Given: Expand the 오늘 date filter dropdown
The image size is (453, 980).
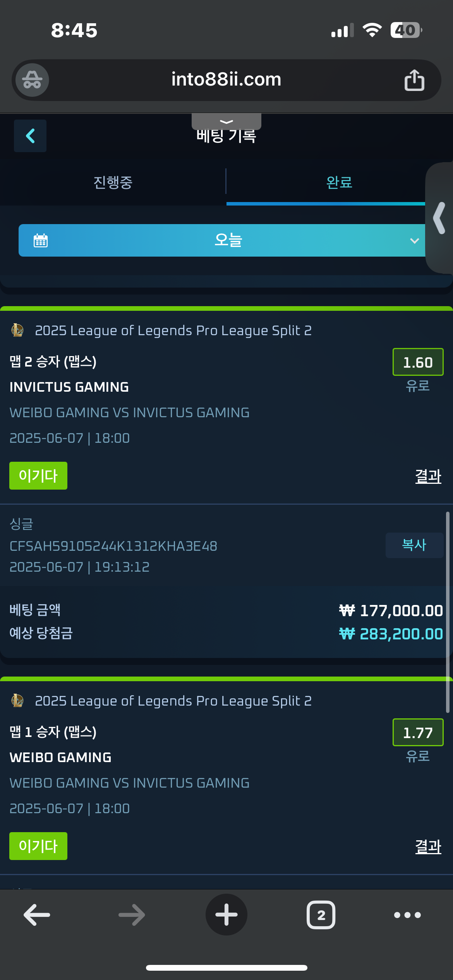Looking at the screenshot, I should [x=222, y=240].
